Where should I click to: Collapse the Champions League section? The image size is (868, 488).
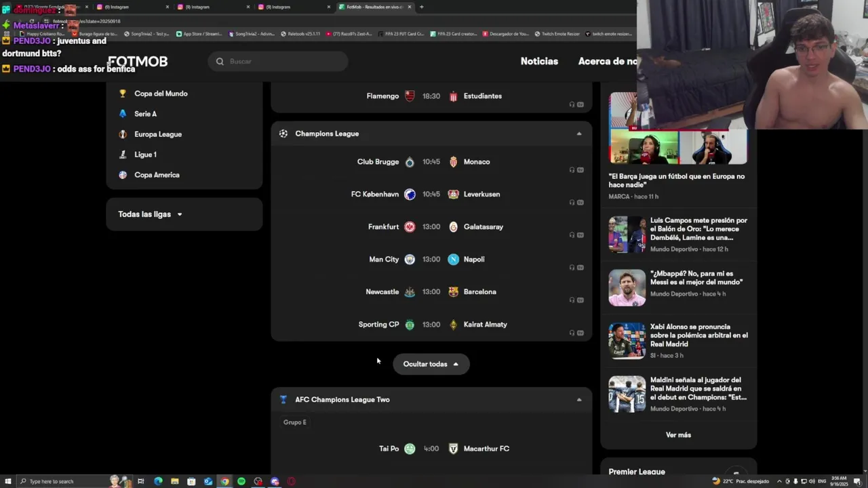pyautogui.click(x=579, y=134)
